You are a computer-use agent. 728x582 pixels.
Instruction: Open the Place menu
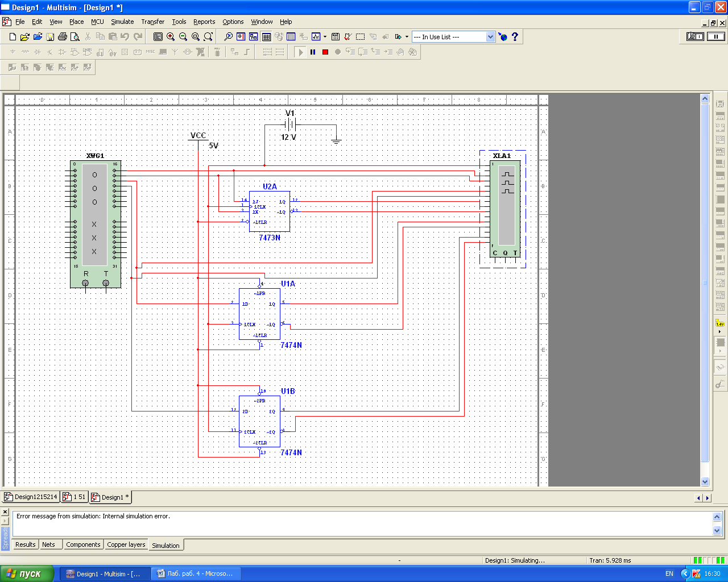(x=77, y=22)
